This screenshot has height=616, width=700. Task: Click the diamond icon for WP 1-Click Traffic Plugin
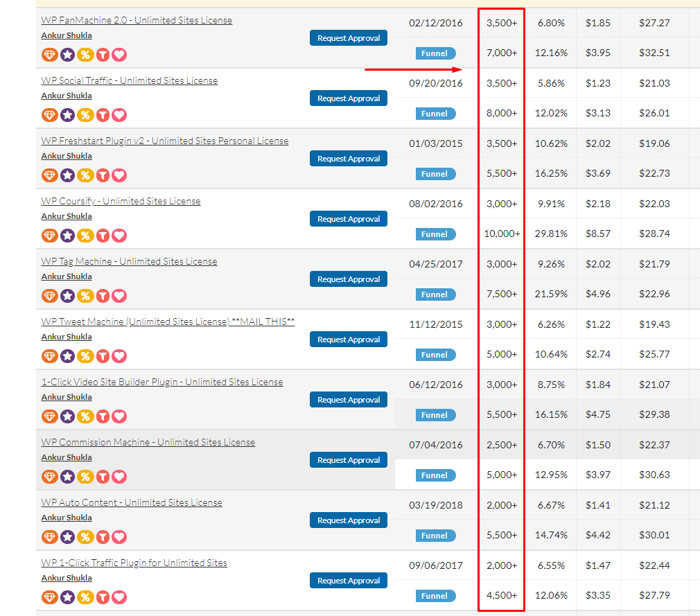[x=49, y=597]
